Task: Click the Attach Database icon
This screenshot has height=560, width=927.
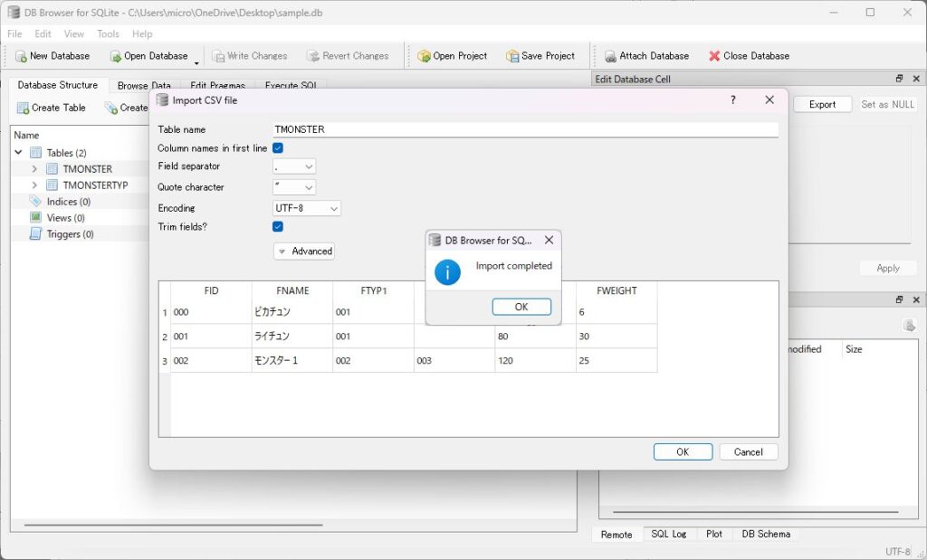Action: (610, 56)
